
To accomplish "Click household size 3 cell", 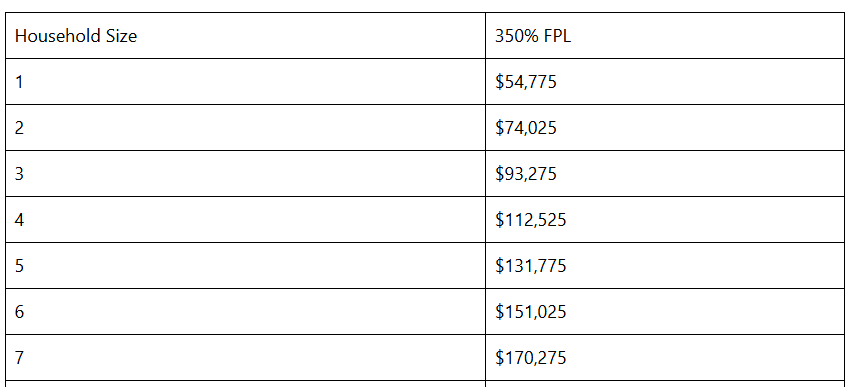I will [x=245, y=173].
